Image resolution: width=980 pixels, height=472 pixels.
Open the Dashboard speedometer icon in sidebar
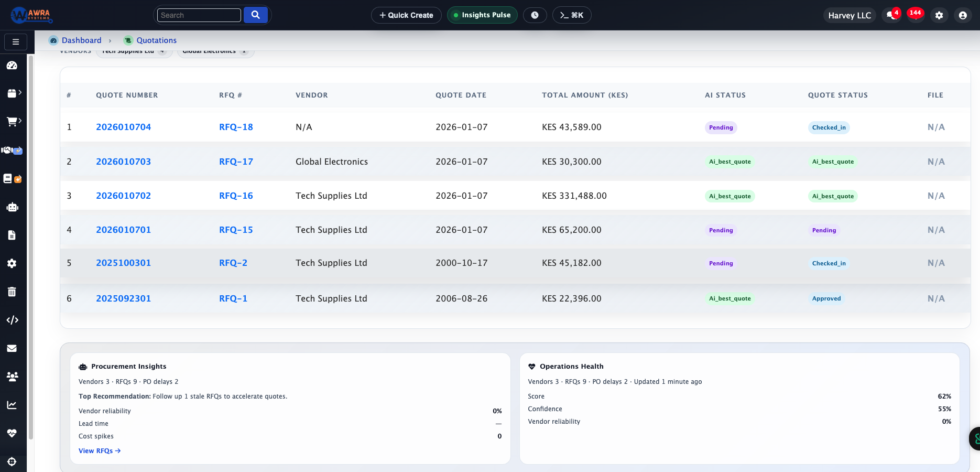point(12,66)
